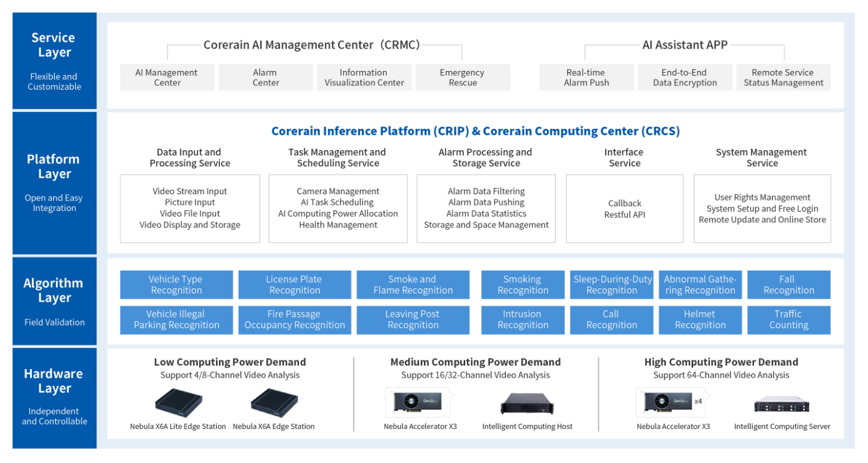868x463 pixels.
Task: Open the AI Management Center box
Action: [166, 78]
